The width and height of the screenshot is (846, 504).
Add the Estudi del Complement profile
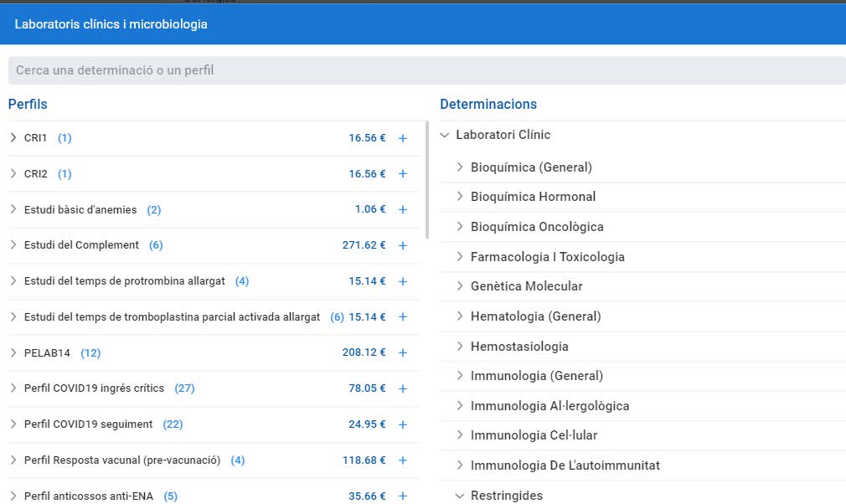click(403, 245)
